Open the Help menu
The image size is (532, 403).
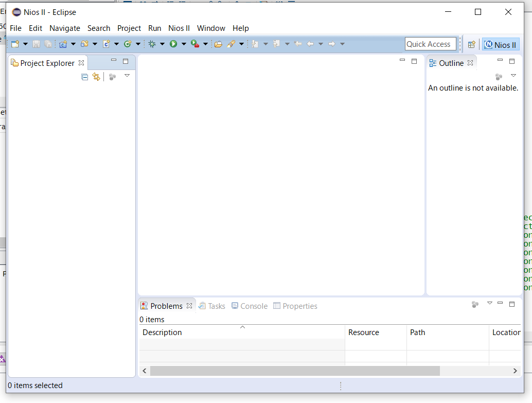(241, 28)
